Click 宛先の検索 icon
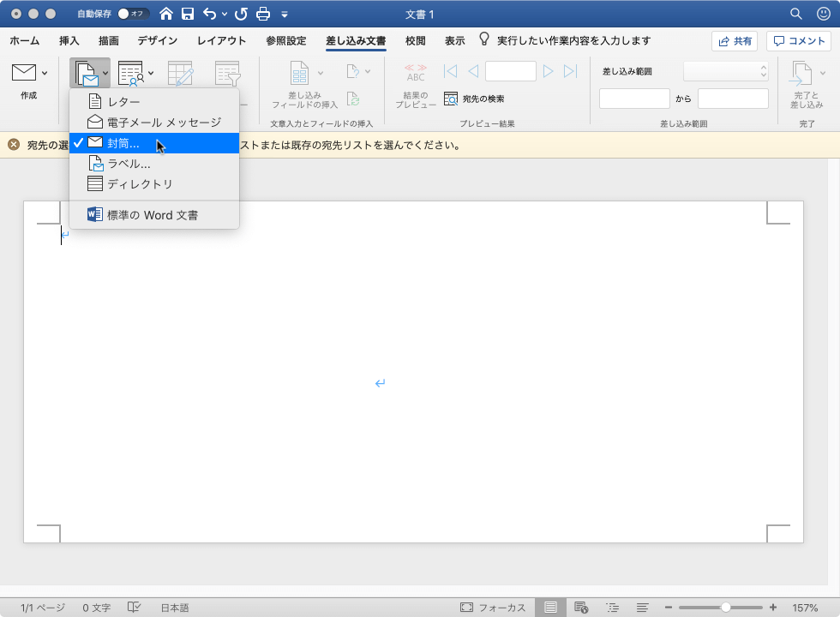 (x=451, y=99)
